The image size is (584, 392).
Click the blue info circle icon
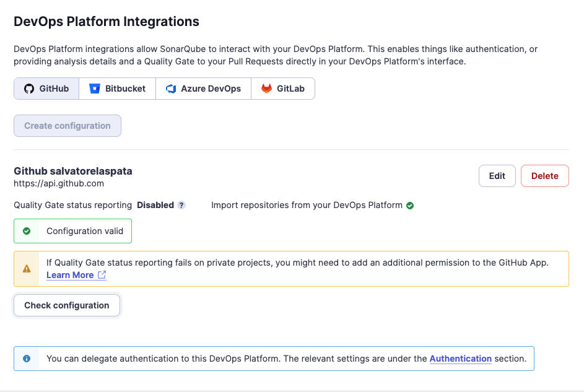(x=27, y=359)
